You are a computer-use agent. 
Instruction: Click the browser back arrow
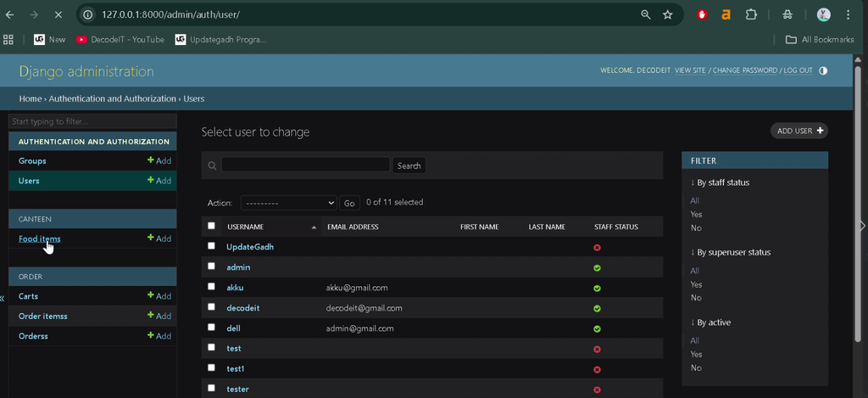click(x=9, y=15)
